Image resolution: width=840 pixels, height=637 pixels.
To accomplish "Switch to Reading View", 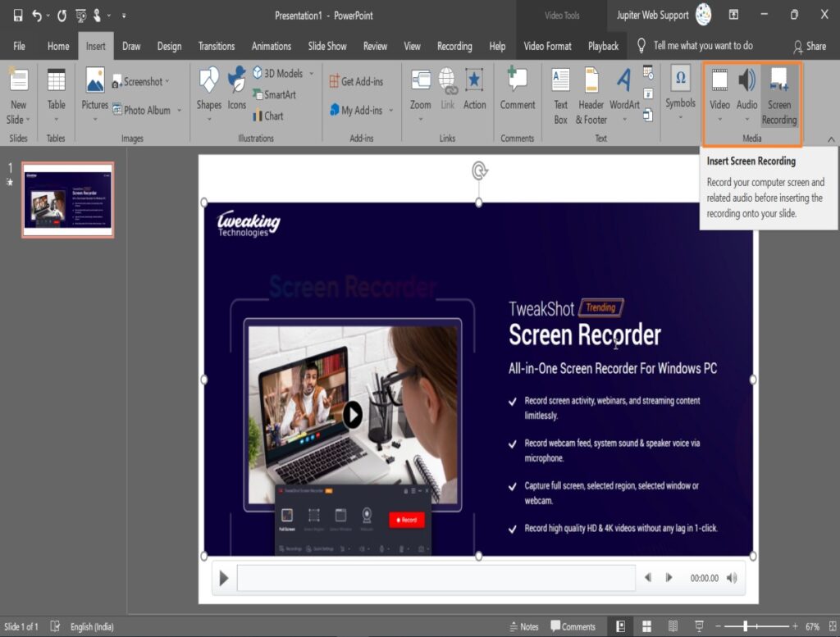I will 673,626.
